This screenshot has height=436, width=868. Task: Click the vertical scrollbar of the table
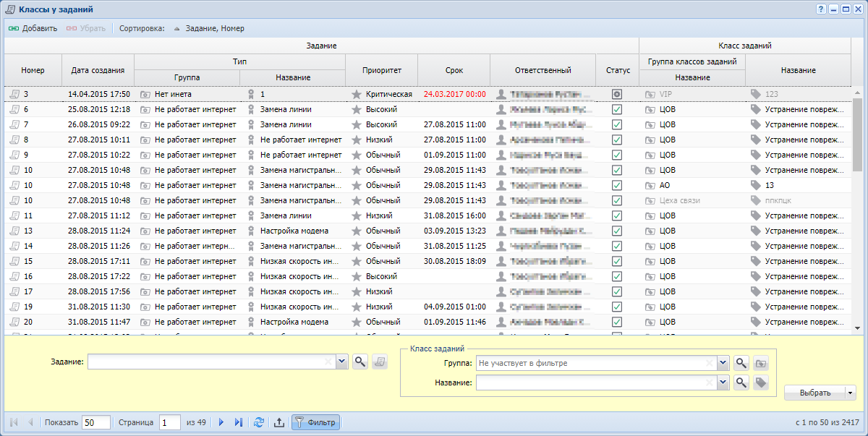point(858,210)
